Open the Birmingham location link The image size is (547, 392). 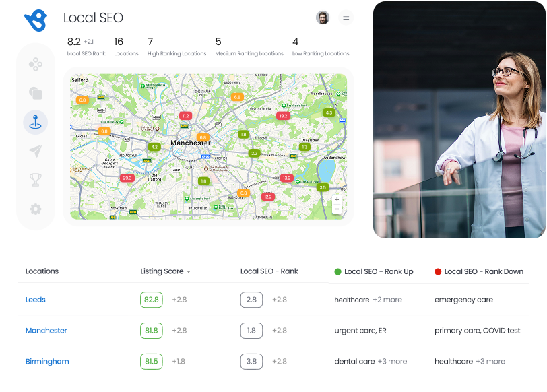(47, 361)
